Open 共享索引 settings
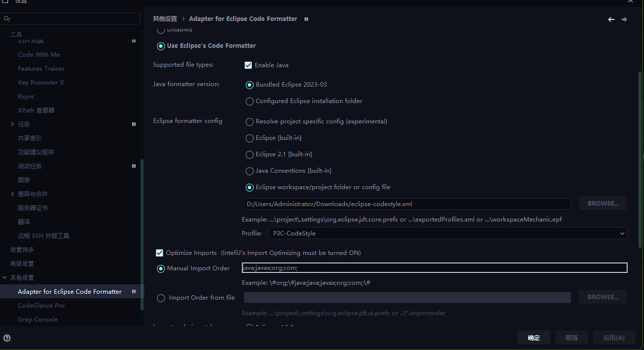Screen dimensions: 644x350 click(x=30, y=138)
